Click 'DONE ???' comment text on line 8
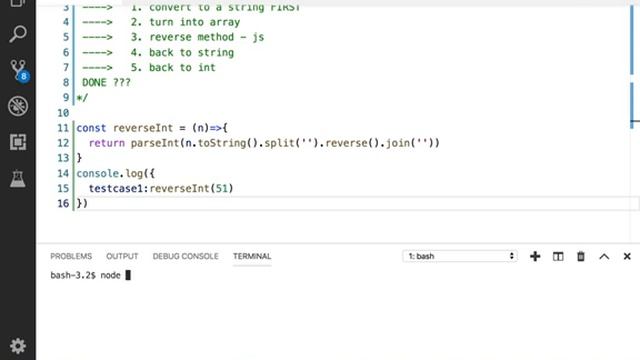Screen dimensions: 640x360 [x=106, y=82]
